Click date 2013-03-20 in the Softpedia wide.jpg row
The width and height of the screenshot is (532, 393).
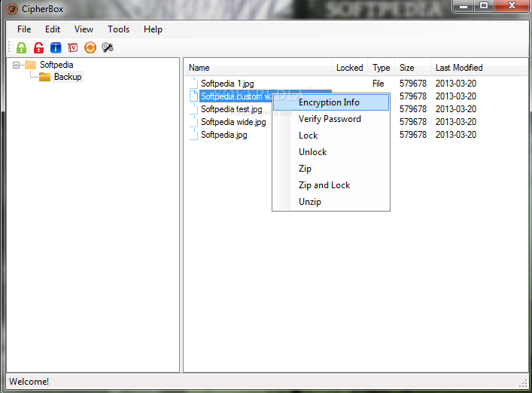click(456, 122)
